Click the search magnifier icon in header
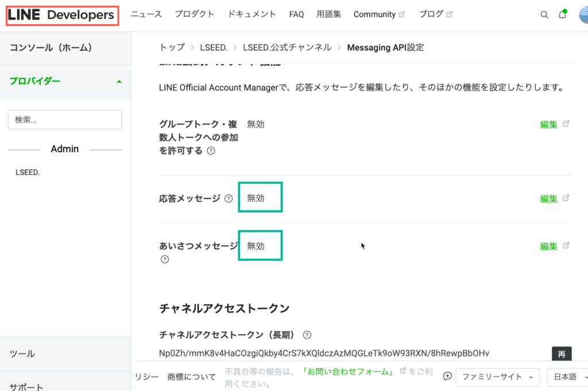Screen dimensions: 588x391 544,15
